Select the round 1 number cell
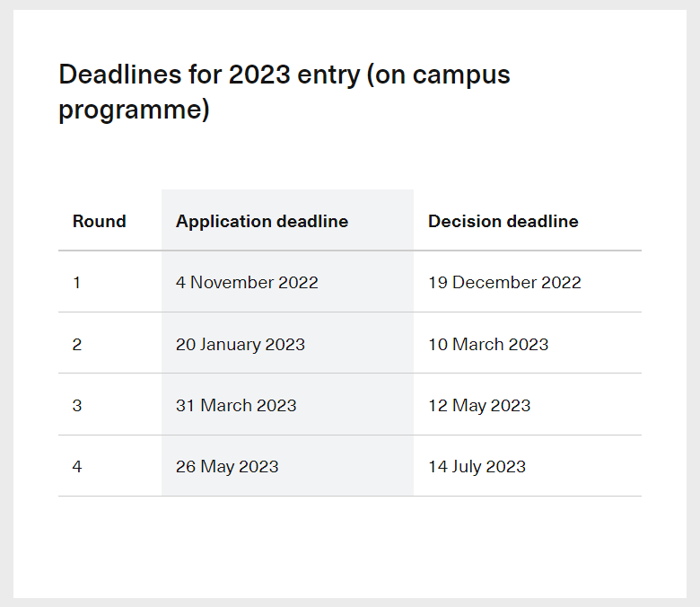 (77, 283)
